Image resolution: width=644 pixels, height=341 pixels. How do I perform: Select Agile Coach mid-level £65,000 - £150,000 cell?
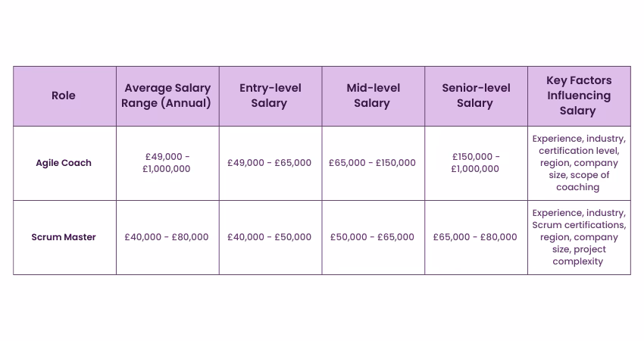click(372, 163)
